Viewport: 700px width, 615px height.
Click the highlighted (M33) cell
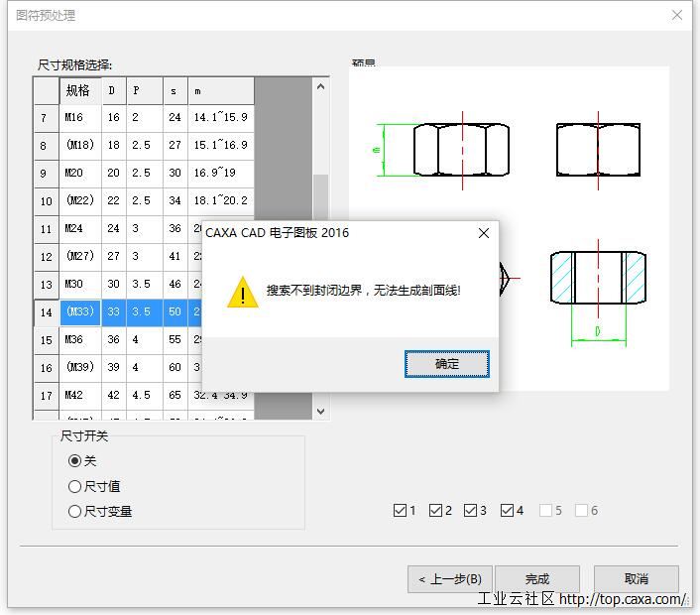(80, 312)
